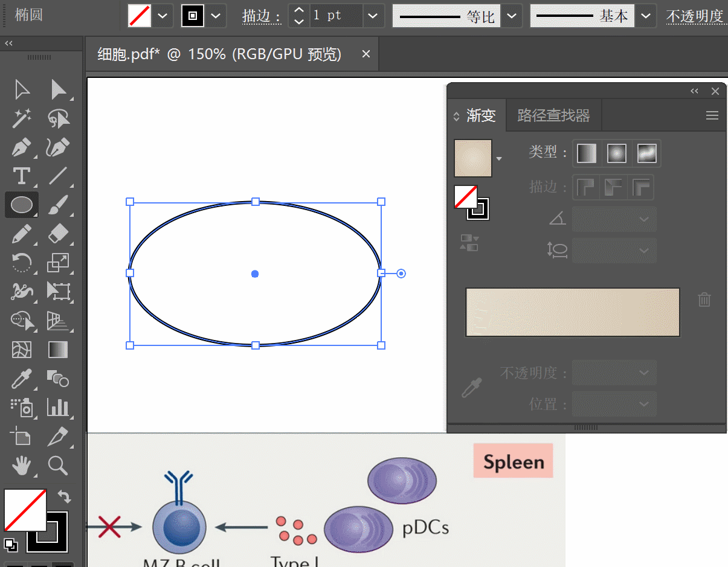Select the Pencil tool
Screen dimensions: 728x567
click(x=22, y=234)
